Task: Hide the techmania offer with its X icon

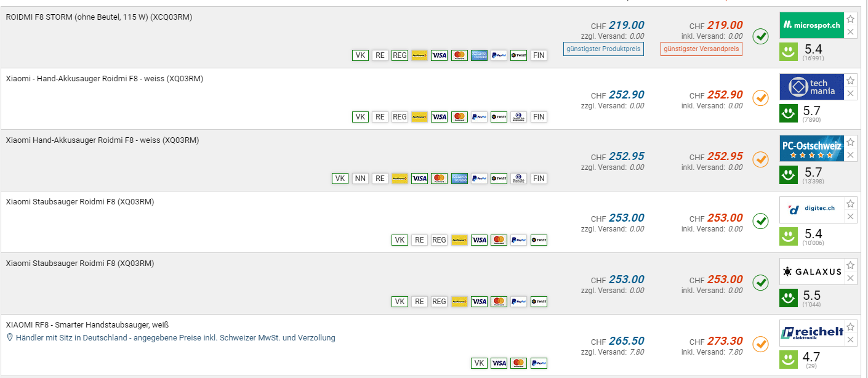Action: pos(850,94)
